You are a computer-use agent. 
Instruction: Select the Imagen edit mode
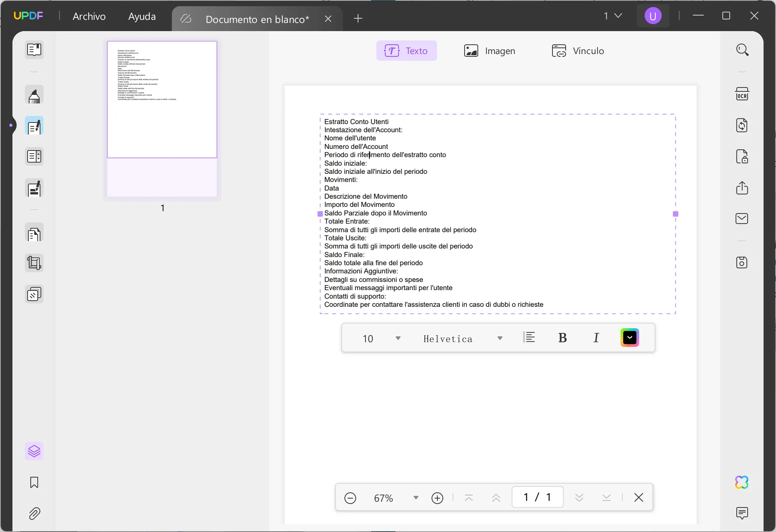489,51
